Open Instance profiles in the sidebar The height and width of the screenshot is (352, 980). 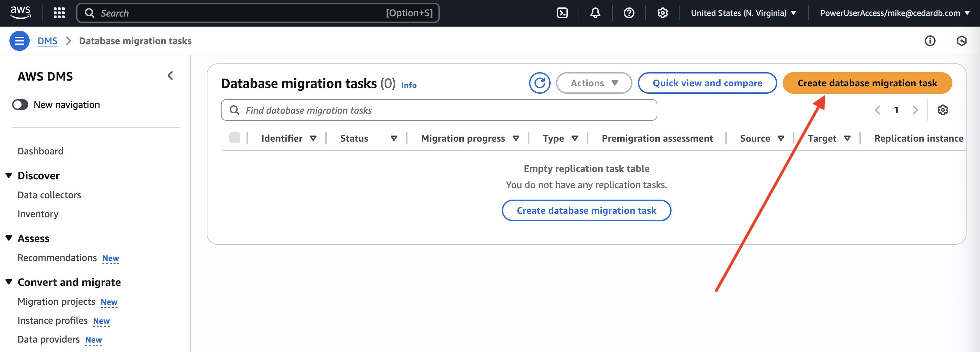pos(53,321)
